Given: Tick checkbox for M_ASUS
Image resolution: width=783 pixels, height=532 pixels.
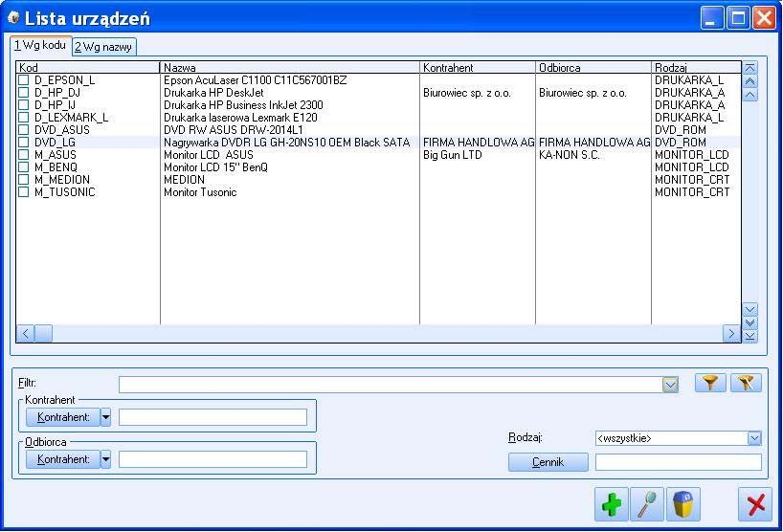Looking at the screenshot, I should (24, 155).
